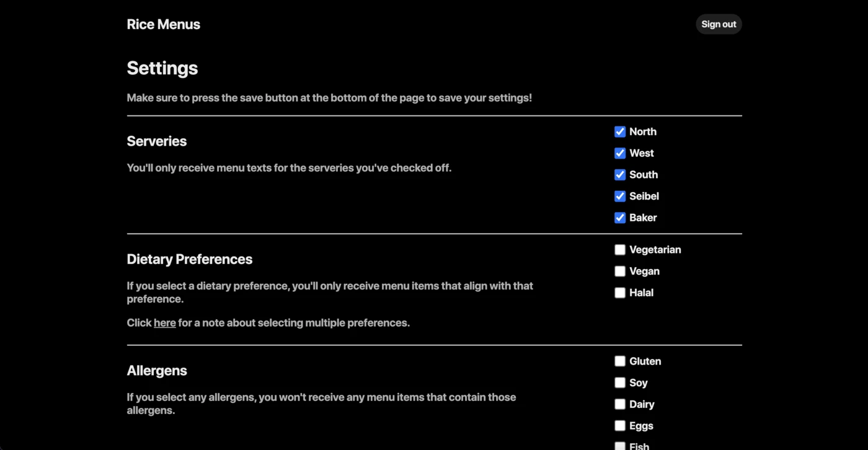Mark Soy as an allergen

620,383
